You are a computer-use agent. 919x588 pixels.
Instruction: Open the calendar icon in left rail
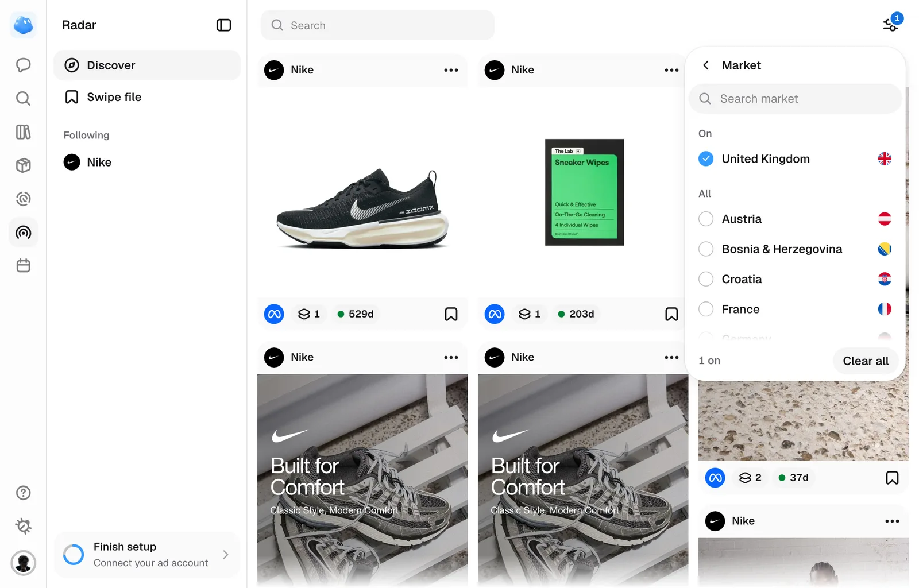pos(23,266)
